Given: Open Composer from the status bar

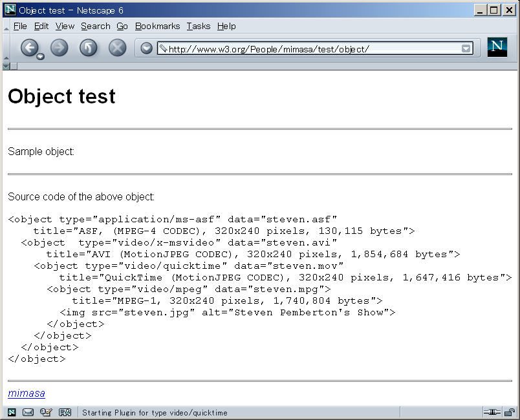Looking at the screenshot, I should pyautogui.click(x=46, y=412).
